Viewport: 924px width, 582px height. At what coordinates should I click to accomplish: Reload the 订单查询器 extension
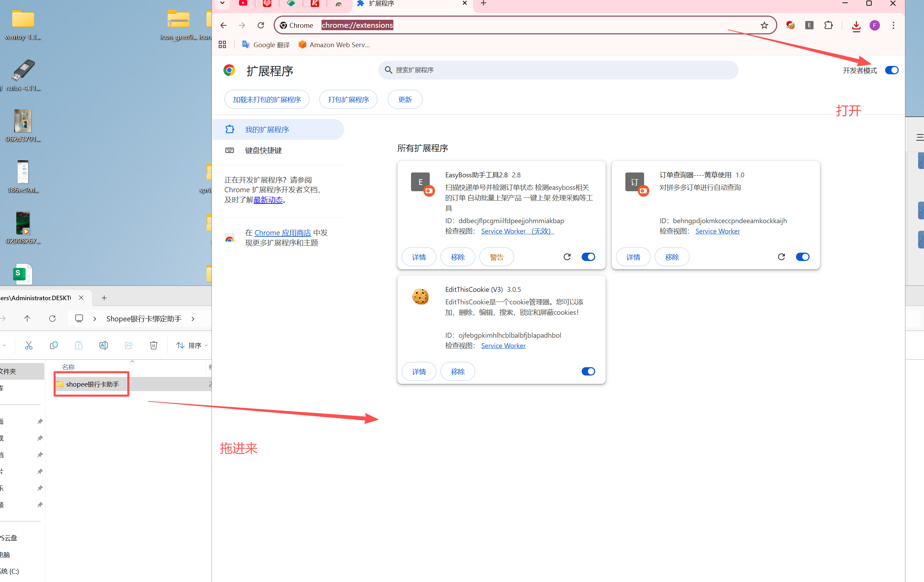pos(781,257)
